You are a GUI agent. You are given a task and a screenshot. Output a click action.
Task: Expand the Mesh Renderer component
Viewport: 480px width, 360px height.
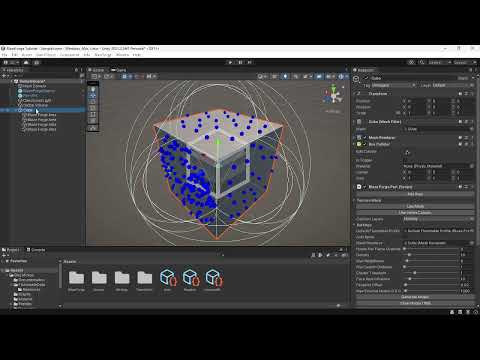pos(354,138)
